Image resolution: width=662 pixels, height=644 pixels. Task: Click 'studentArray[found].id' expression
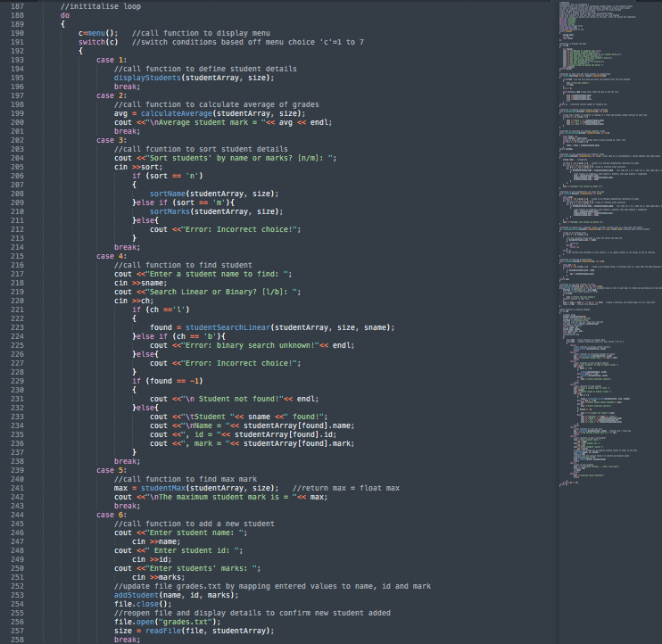pos(285,434)
